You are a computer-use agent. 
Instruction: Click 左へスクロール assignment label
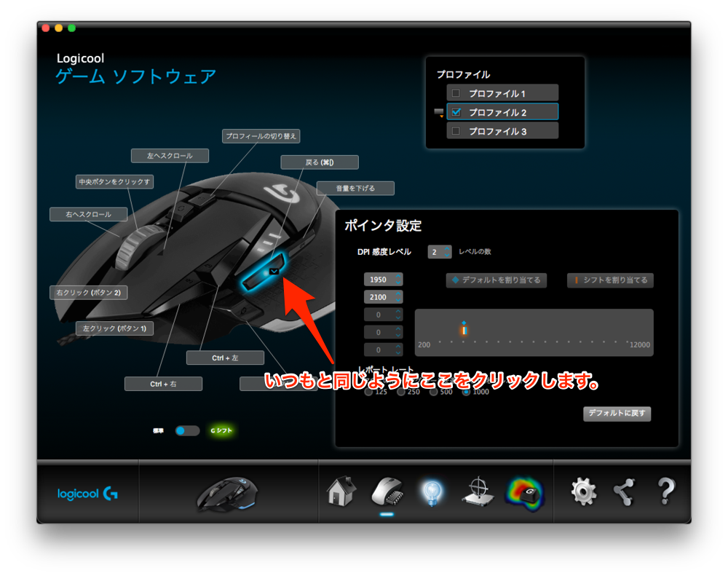pyautogui.click(x=170, y=156)
